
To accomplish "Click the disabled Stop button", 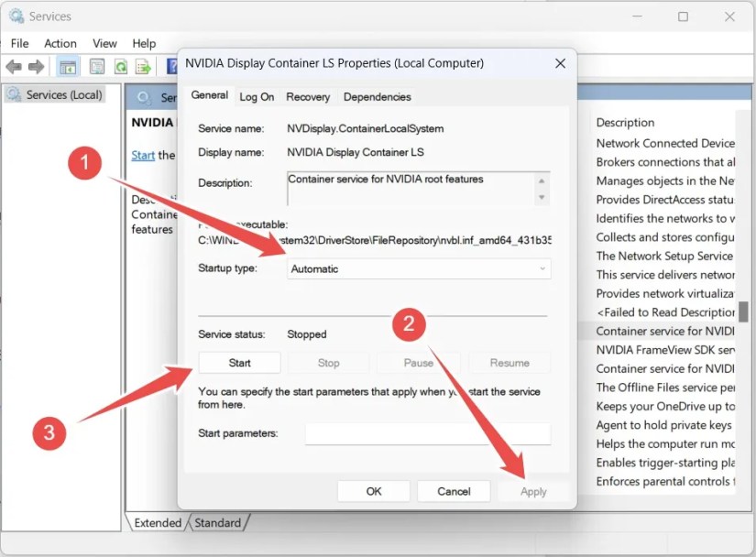I will click(x=328, y=363).
